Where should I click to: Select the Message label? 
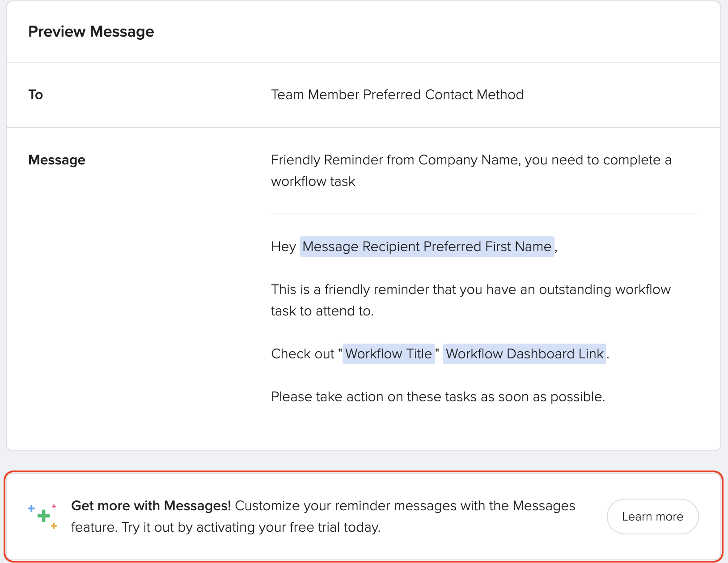57,160
